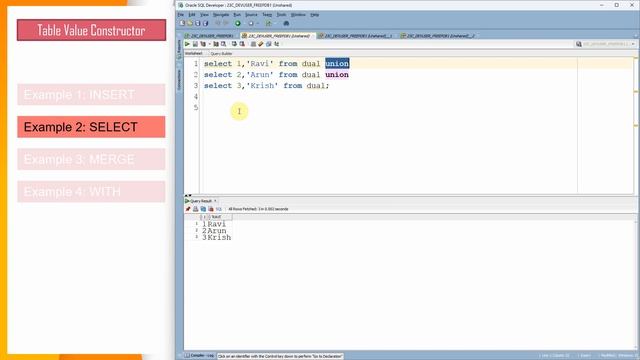The image size is (640, 360).
Task: Click the Autotrace icon in worksheet toolbar
Action: point(216,44)
